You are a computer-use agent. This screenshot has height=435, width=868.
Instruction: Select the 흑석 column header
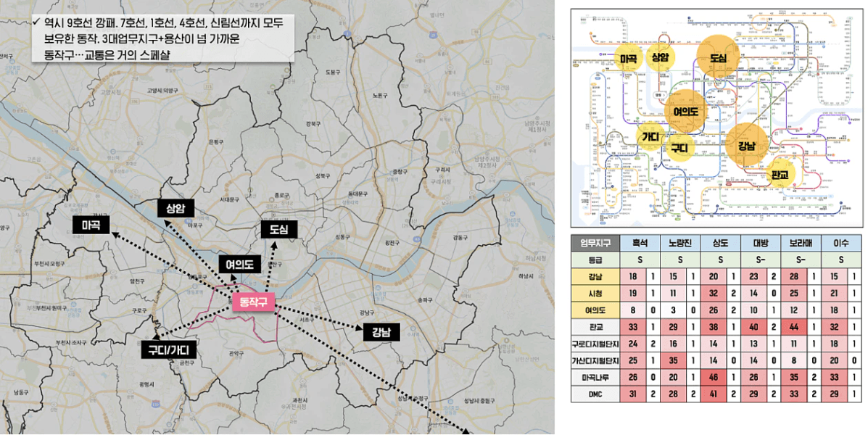click(x=640, y=243)
